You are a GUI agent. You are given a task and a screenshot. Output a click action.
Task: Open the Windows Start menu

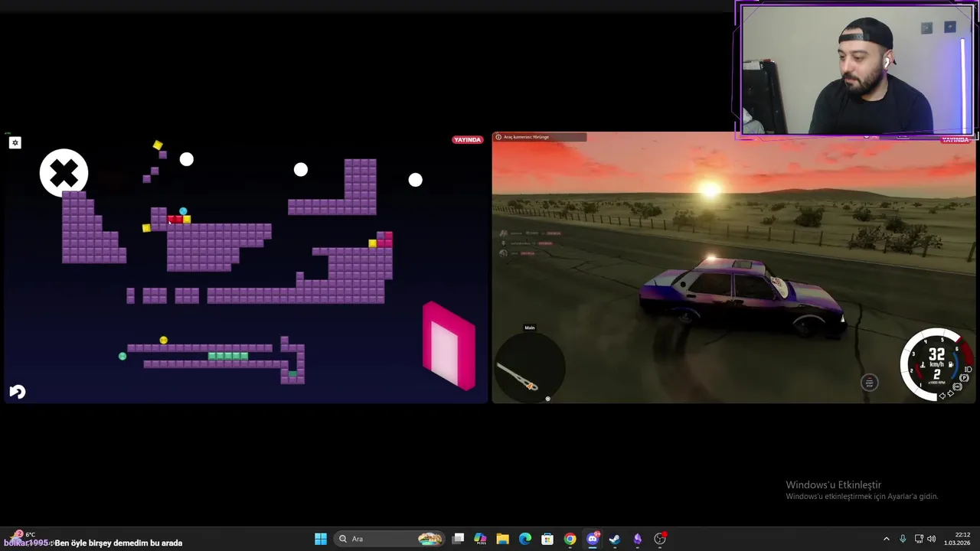coord(321,539)
